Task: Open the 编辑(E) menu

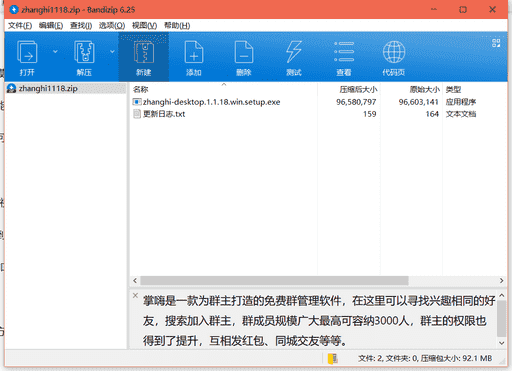Action: pos(51,26)
